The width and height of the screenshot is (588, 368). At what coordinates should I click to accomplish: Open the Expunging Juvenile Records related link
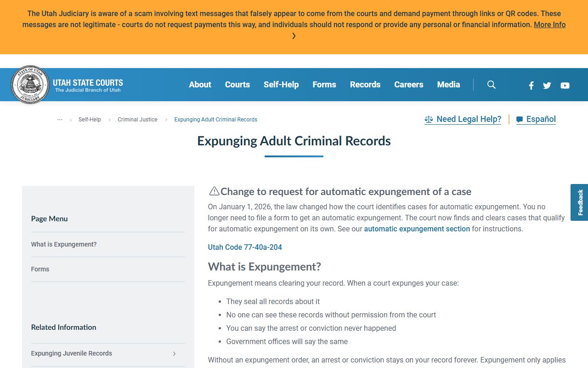(x=72, y=354)
